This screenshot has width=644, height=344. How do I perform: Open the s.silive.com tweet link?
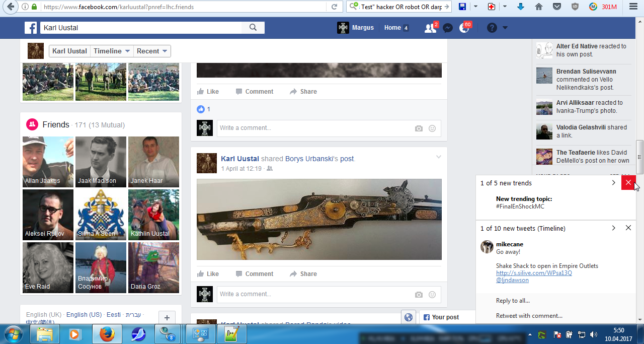534,273
